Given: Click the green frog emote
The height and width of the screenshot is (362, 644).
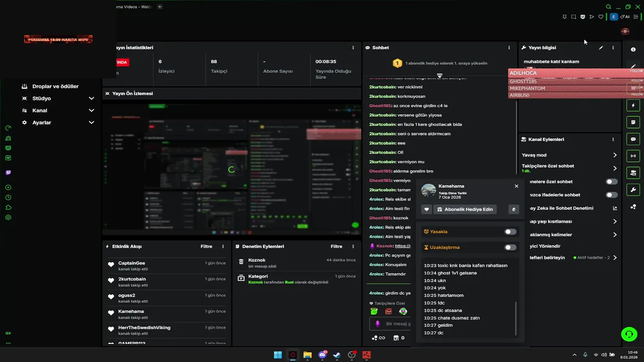Looking at the screenshot, I should pyautogui.click(x=374, y=311).
